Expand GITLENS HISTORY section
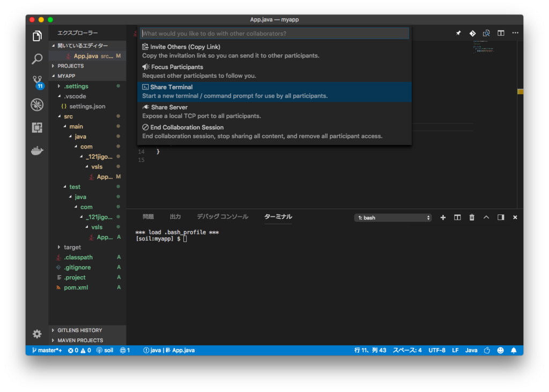 (x=87, y=330)
